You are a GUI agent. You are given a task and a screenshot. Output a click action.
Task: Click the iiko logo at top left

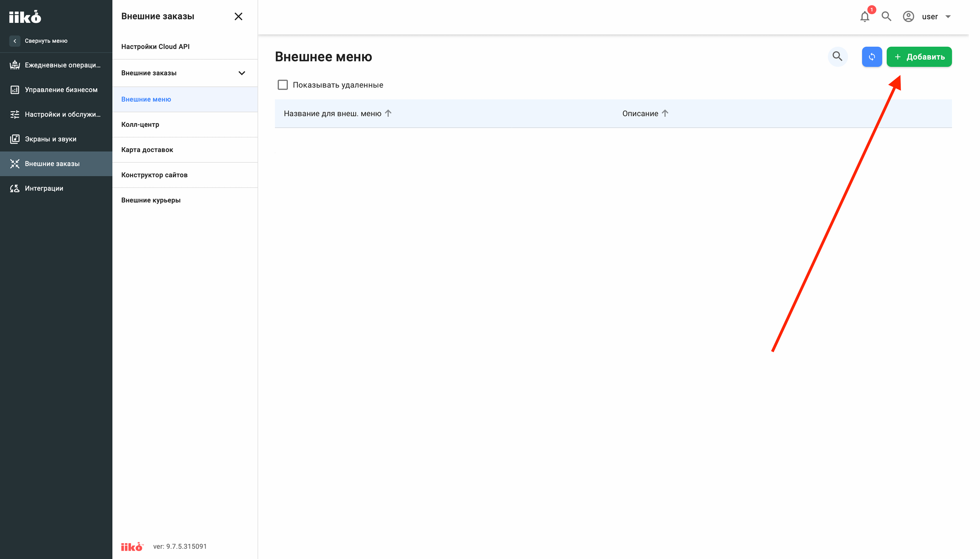click(x=25, y=17)
